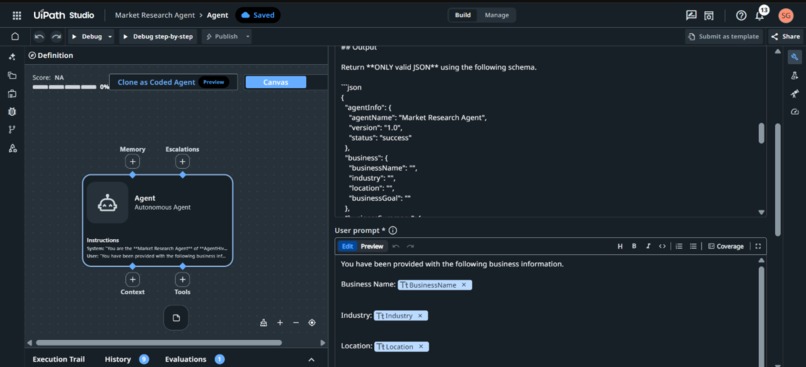Zoom out on the canvas

[296, 323]
